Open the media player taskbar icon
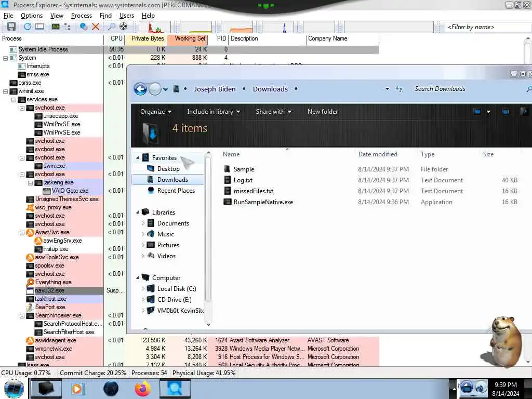Screen dimensions: 532x399 click(78, 389)
